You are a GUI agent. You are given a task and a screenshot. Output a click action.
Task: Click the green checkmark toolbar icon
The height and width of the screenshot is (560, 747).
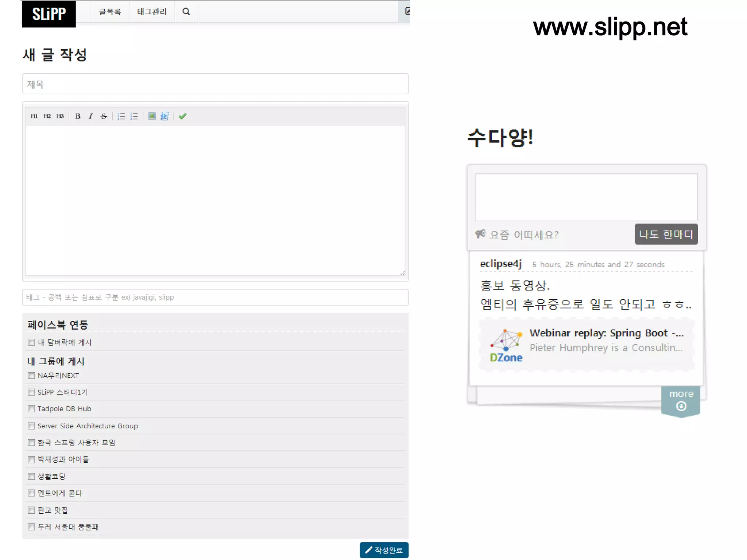pyautogui.click(x=183, y=116)
